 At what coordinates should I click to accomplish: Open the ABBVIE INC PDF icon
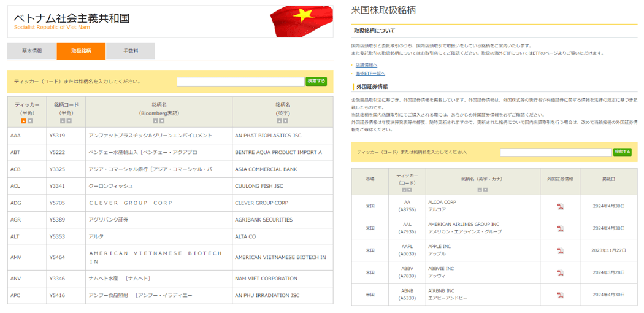point(559,272)
